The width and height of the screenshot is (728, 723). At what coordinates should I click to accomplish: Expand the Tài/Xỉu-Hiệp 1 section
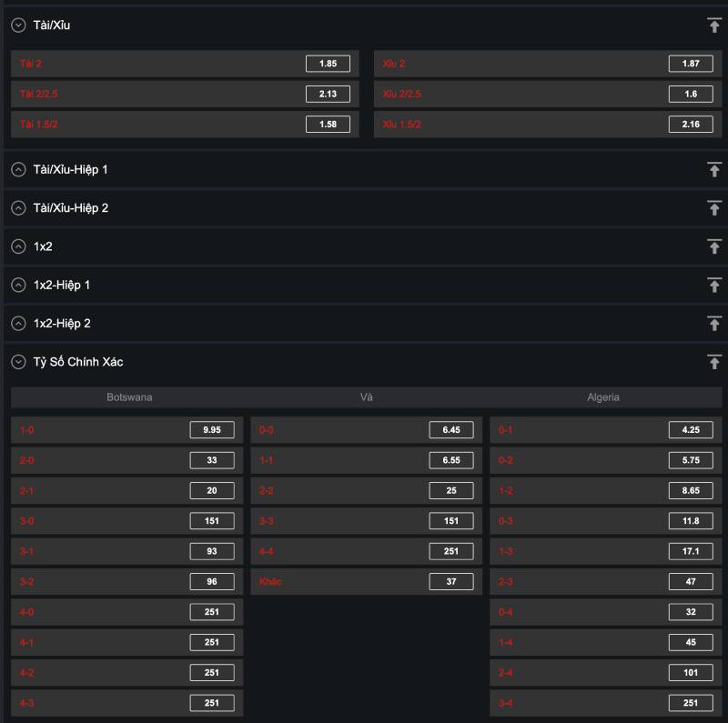point(18,169)
